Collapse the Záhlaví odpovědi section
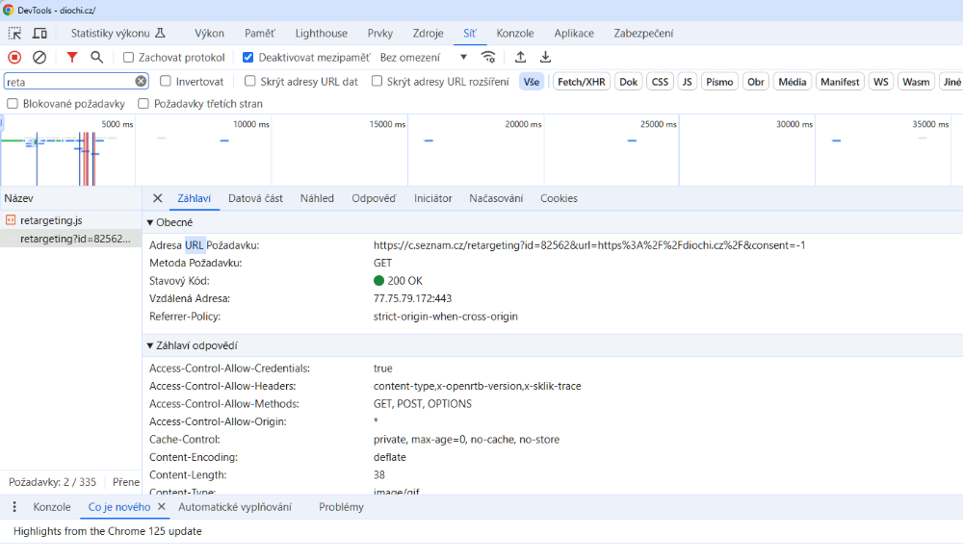The image size is (963, 560). click(150, 346)
